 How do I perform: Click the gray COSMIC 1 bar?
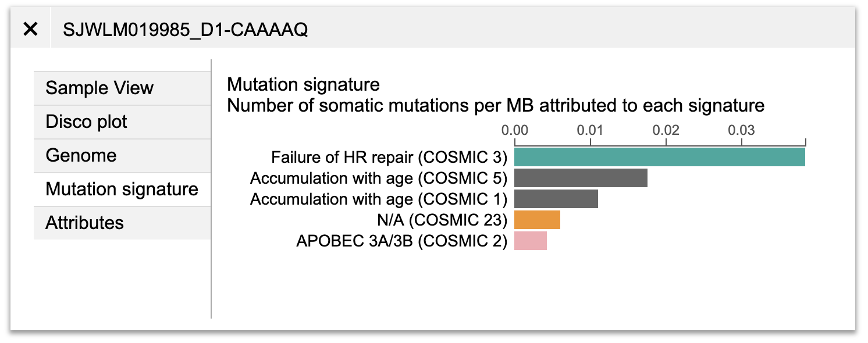(556, 199)
